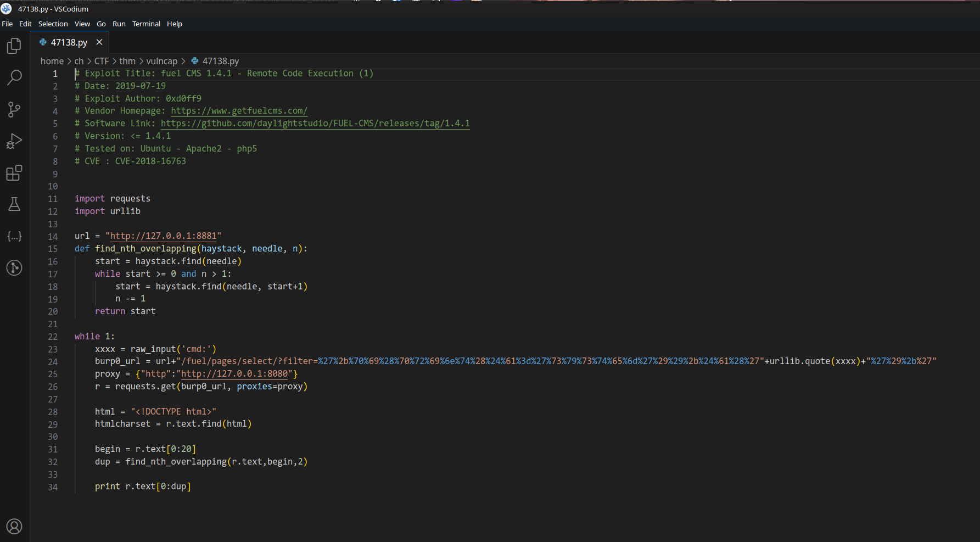This screenshot has width=980, height=542.
Task: Click 'n -= 1' statement on line 19
Action: [x=130, y=299]
